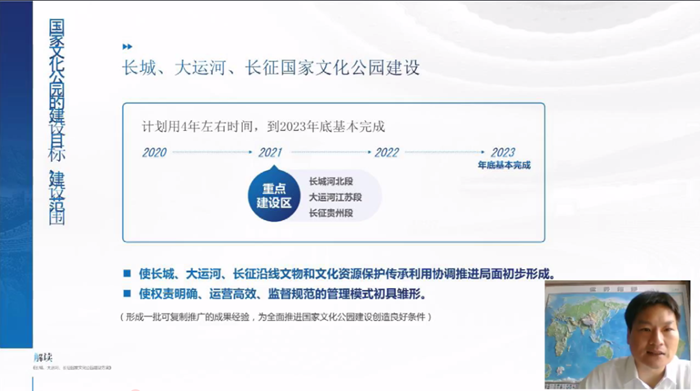Click the blue 重点建设区 circle
Screen dimensions: 700x391
pos(274,195)
